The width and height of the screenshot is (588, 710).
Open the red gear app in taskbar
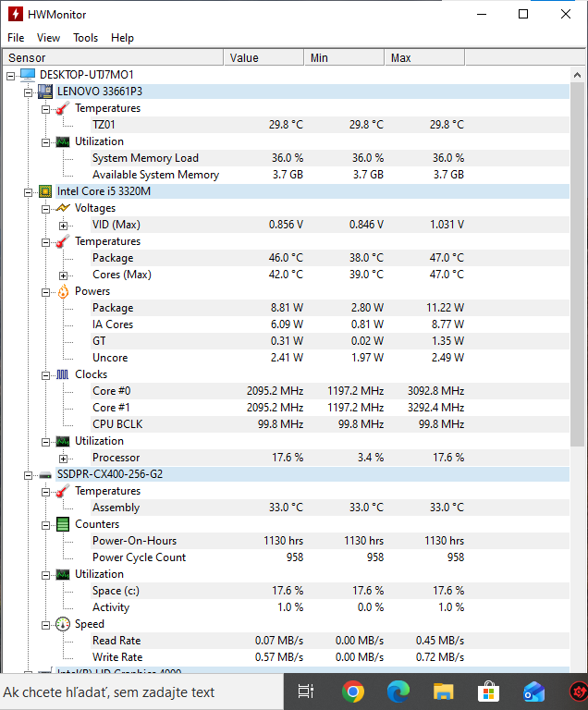(579, 692)
